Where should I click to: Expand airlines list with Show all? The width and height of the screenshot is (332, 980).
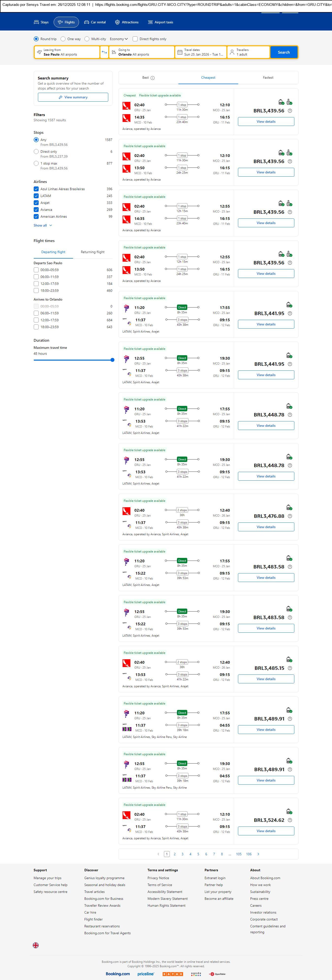[43, 226]
